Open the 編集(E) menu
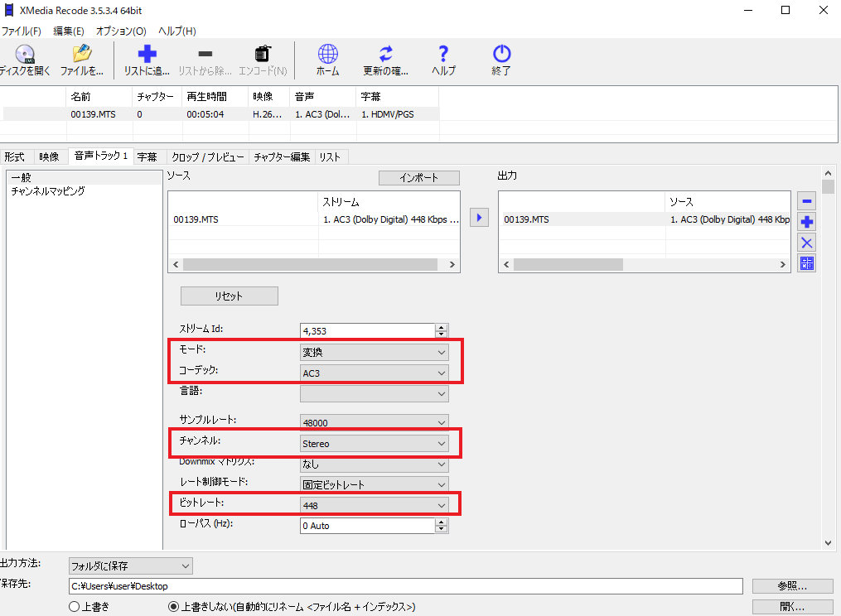This screenshot has height=616, width=841. coord(69,31)
